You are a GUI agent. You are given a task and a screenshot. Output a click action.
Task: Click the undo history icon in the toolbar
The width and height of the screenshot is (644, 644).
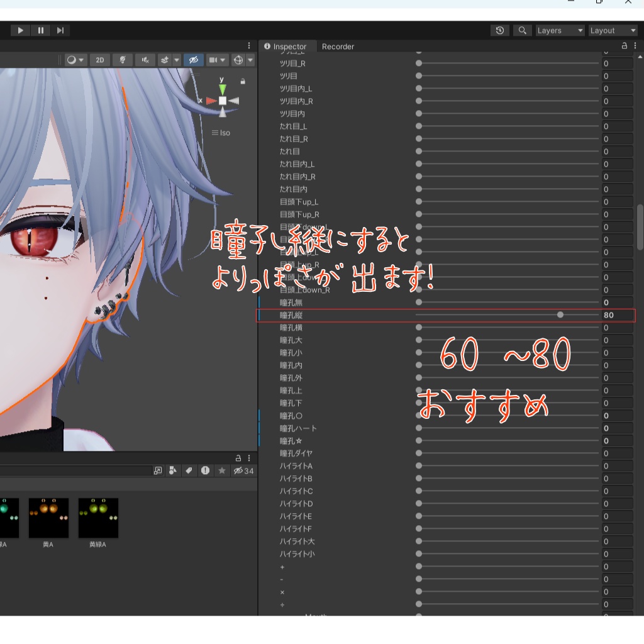[x=499, y=30]
